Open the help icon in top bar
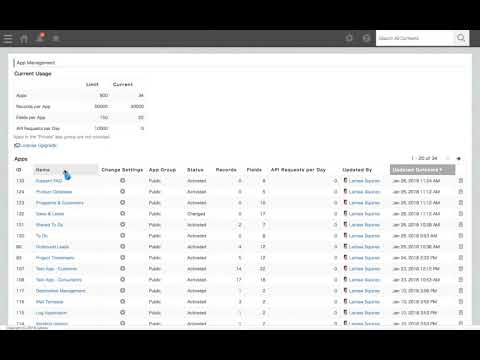 point(366,38)
